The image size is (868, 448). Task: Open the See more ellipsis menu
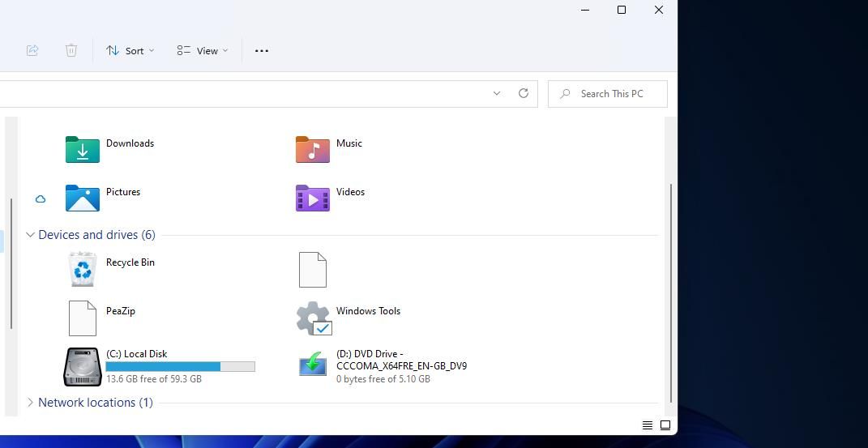261,50
